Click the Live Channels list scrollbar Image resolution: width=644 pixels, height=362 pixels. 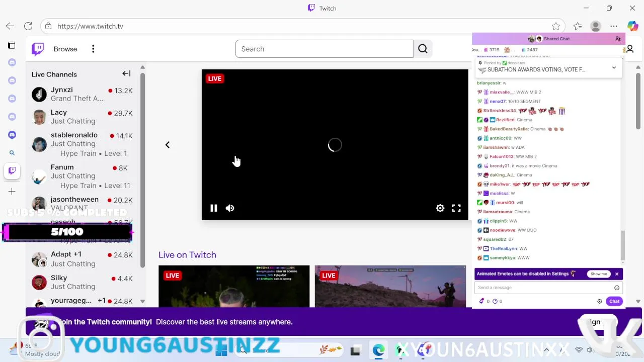142,170
